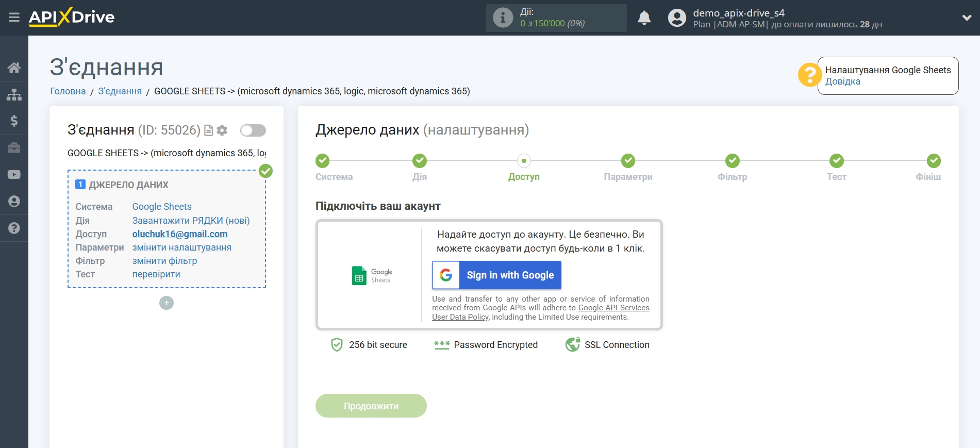Open Головна breadcrumb link
The width and height of the screenshot is (980, 448).
pyautogui.click(x=68, y=91)
